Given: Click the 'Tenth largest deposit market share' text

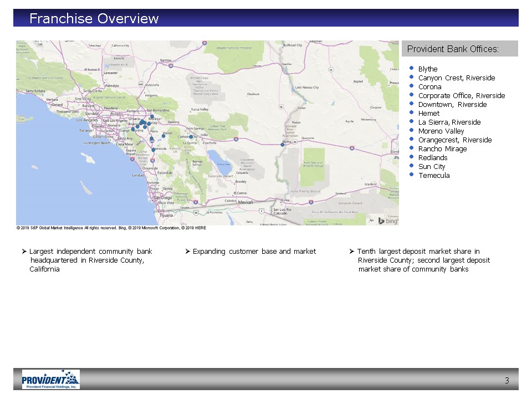Looking at the screenshot, I should [418, 252].
